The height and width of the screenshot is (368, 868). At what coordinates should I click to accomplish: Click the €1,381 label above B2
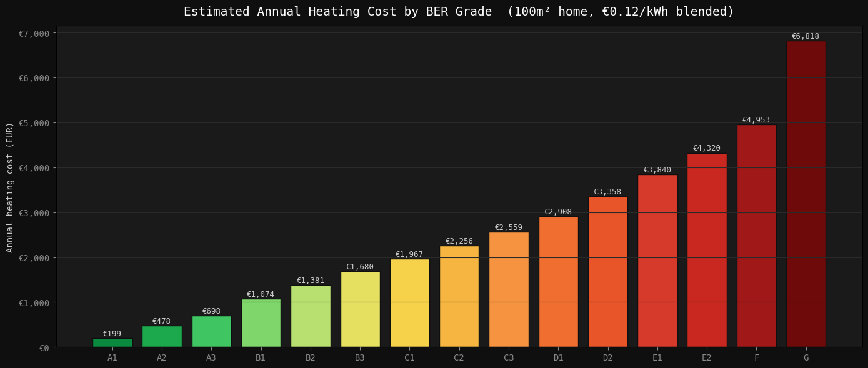[310, 281]
